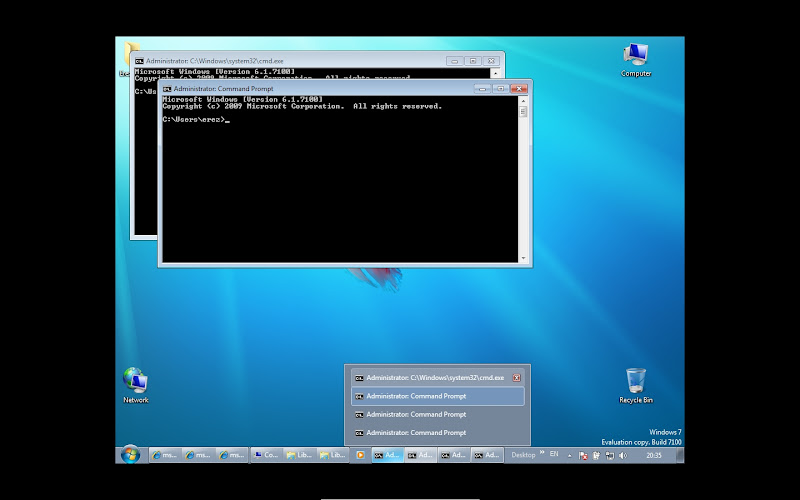Image resolution: width=800 pixels, height=500 pixels.
Task: Select the Recycle Bin desktop icon
Action: [636, 386]
